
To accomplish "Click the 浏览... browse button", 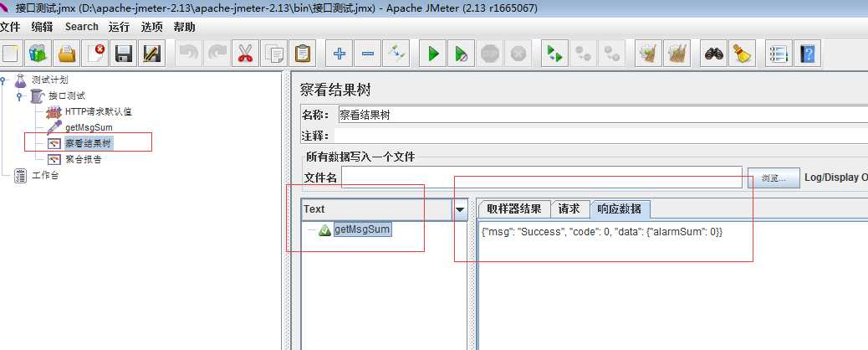I will click(774, 178).
